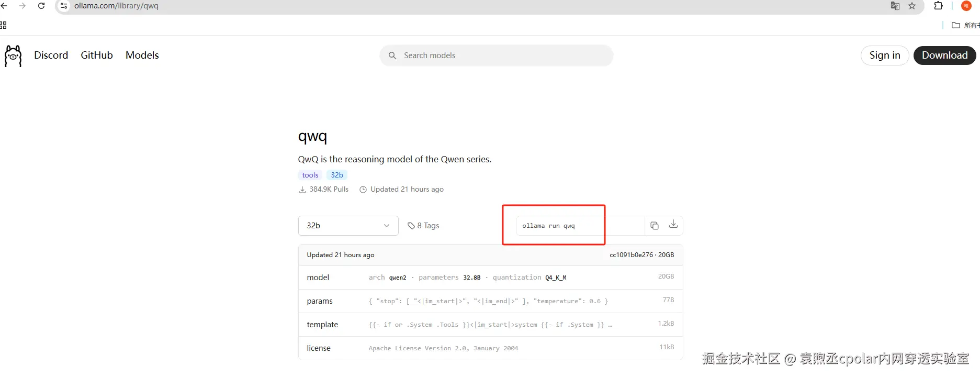Image resolution: width=980 pixels, height=377 pixels.
Task: Open the Discord link
Action: [51, 55]
